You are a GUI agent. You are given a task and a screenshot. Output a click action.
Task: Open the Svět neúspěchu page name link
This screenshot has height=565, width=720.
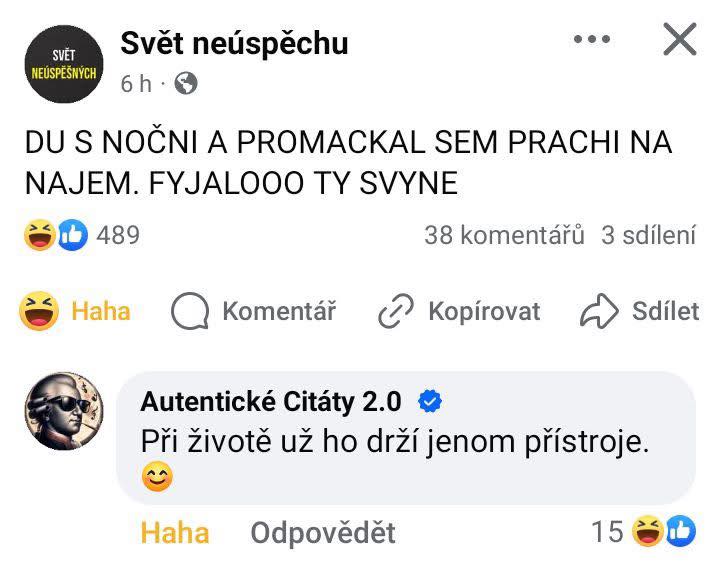coord(234,43)
